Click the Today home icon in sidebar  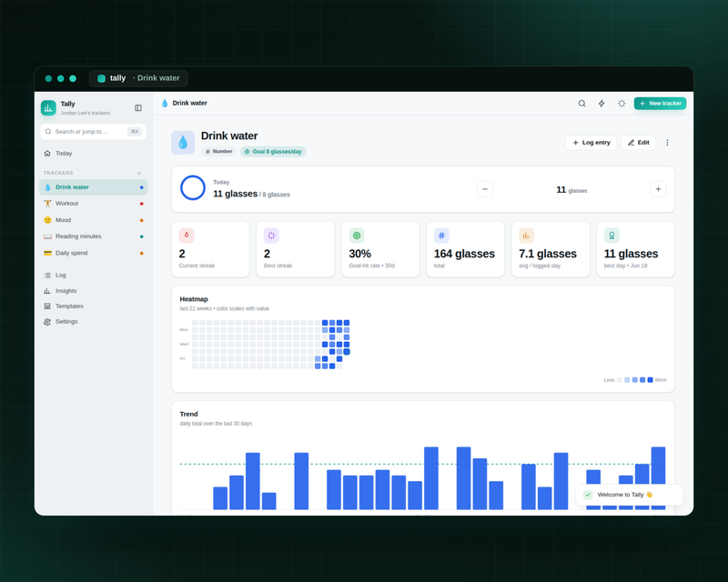coord(47,153)
